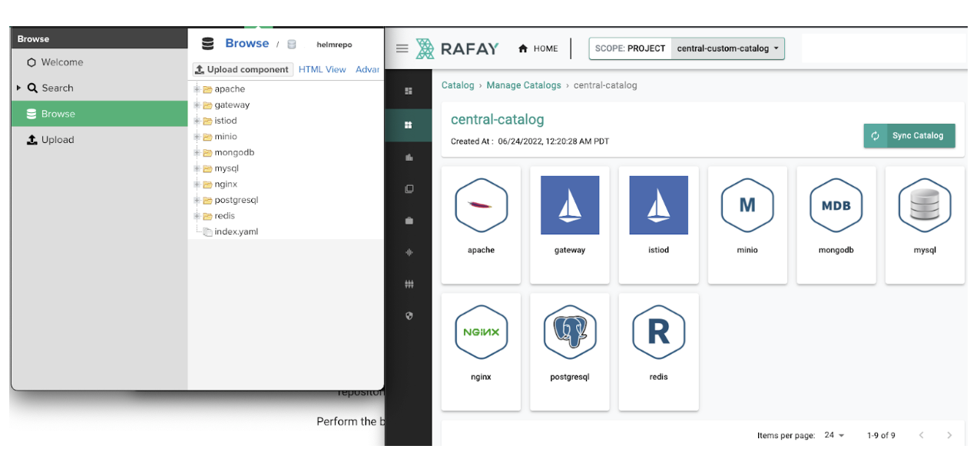Open the Rafay hamburger menu

(x=402, y=48)
